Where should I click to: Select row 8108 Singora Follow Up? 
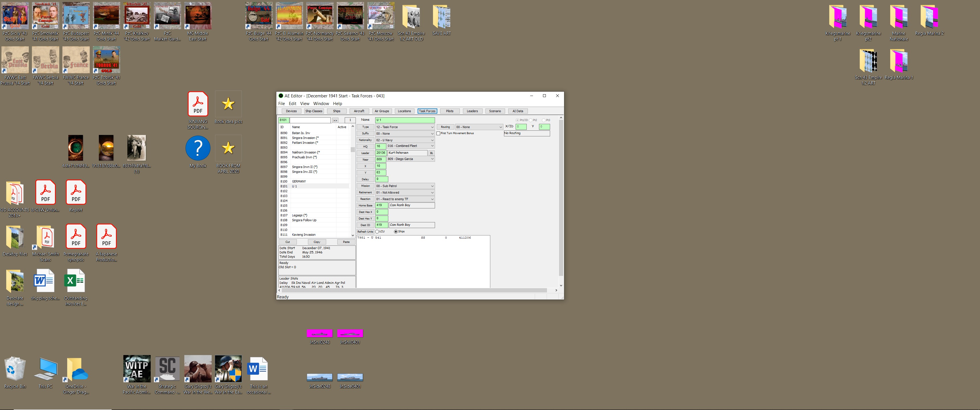314,220
